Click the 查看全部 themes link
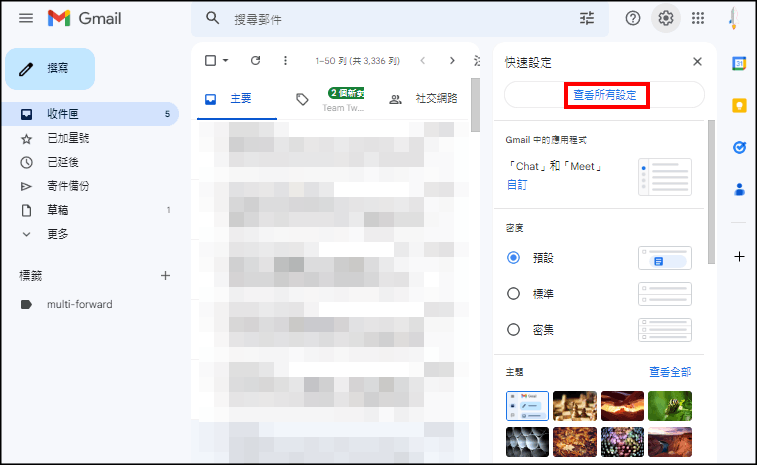Image resolution: width=757 pixels, height=465 pixels. pos(669,372)
